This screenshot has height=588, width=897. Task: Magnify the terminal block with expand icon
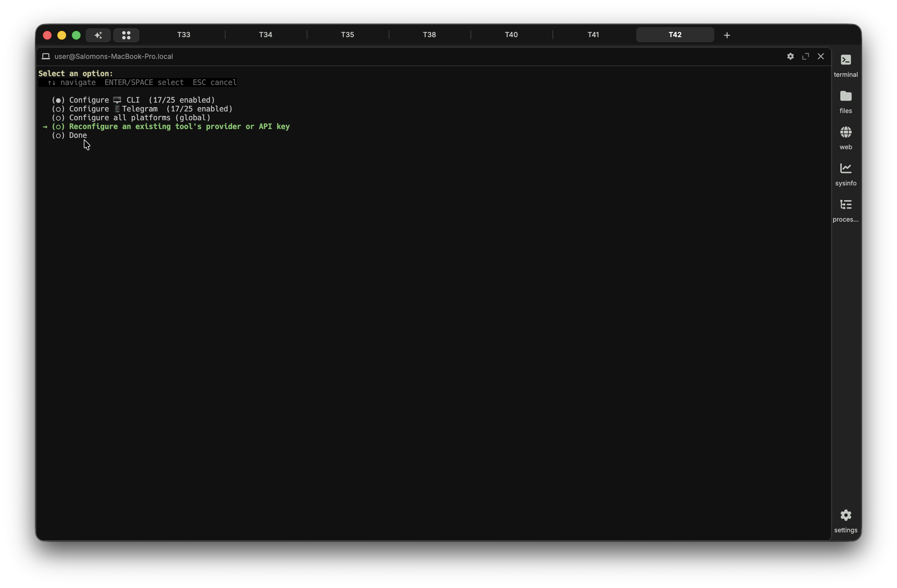pyautogui.click(x=805, y=56)
